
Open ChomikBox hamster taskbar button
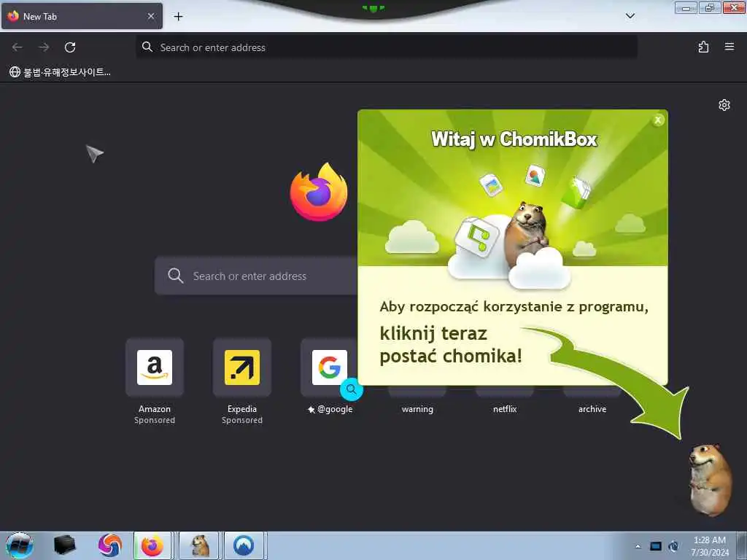pyautogui.click(x=200, y=545)
